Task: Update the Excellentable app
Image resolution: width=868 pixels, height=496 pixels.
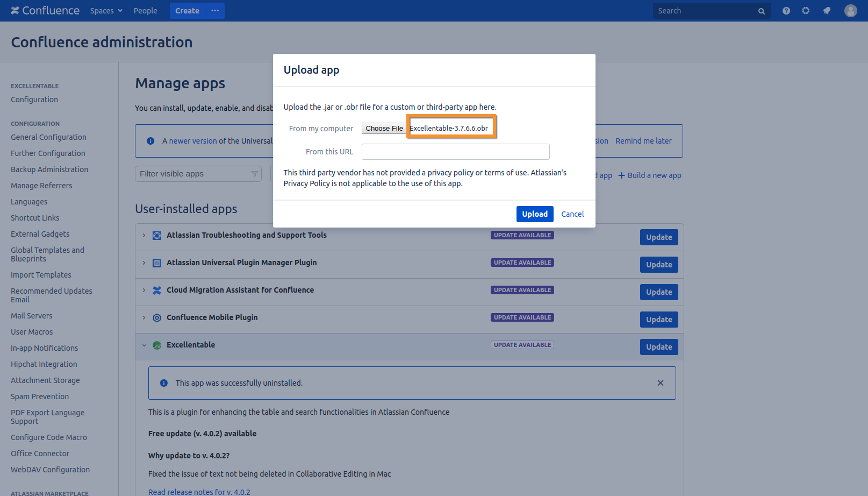Action: pyautogui.click(x=659, y=347)
